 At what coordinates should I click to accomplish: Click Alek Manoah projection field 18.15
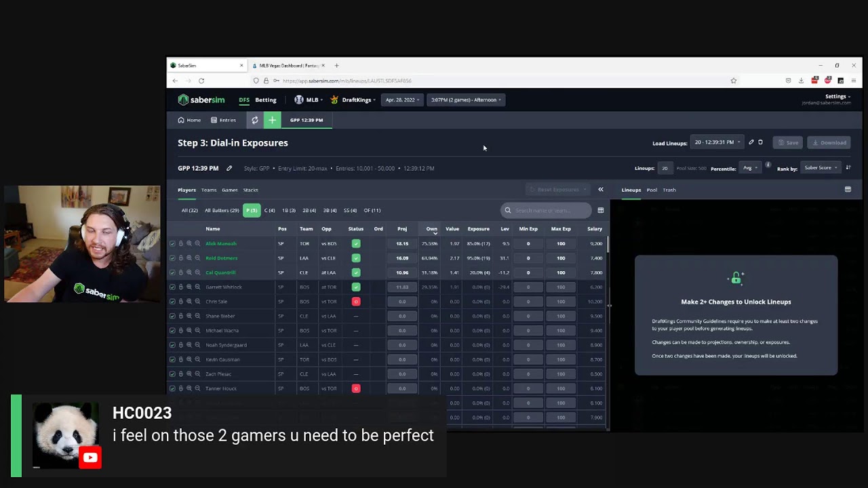pos(402,243)
